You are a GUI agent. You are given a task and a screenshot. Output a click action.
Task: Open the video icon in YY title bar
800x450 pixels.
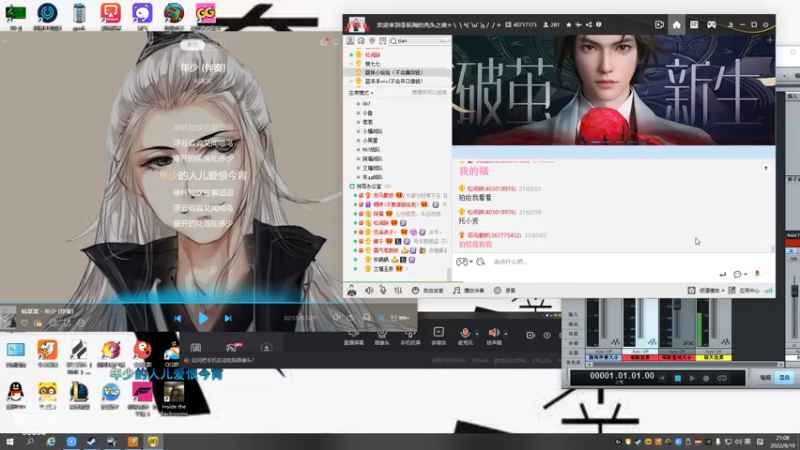coord(659,24)
